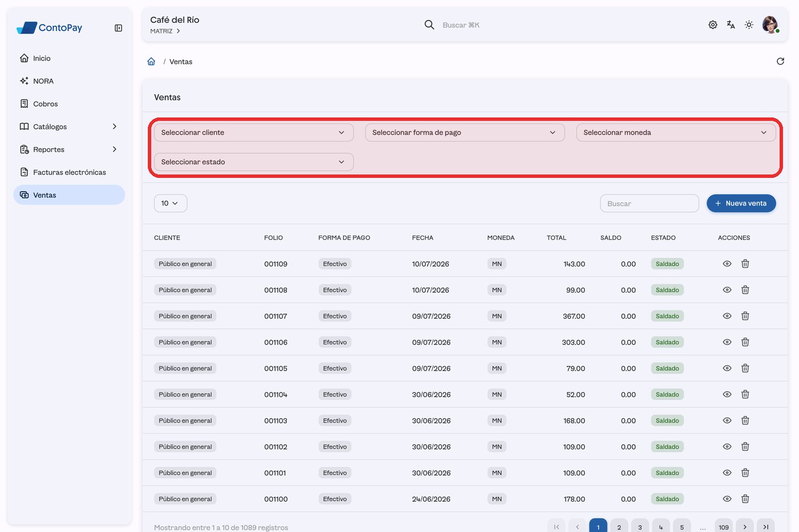The image size is (799, 532).
Task: Open Inicio in sidebar
Action: [x=69, y=58]
